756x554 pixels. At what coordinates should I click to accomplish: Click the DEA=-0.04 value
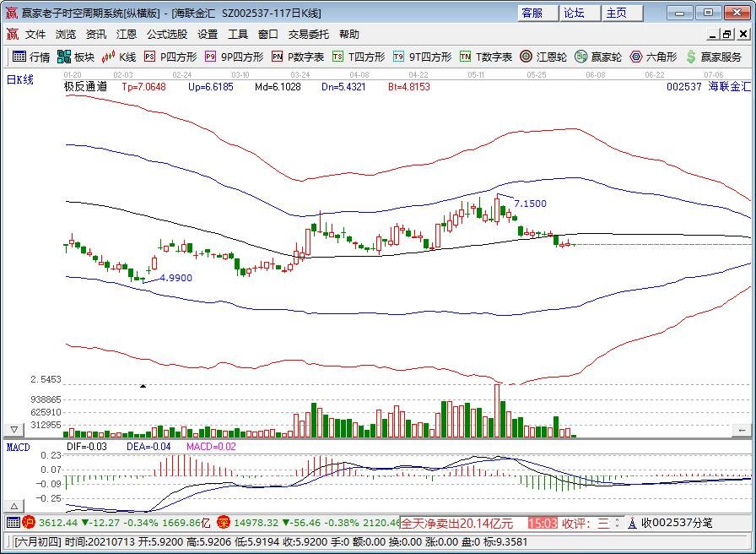pos(148,447)
